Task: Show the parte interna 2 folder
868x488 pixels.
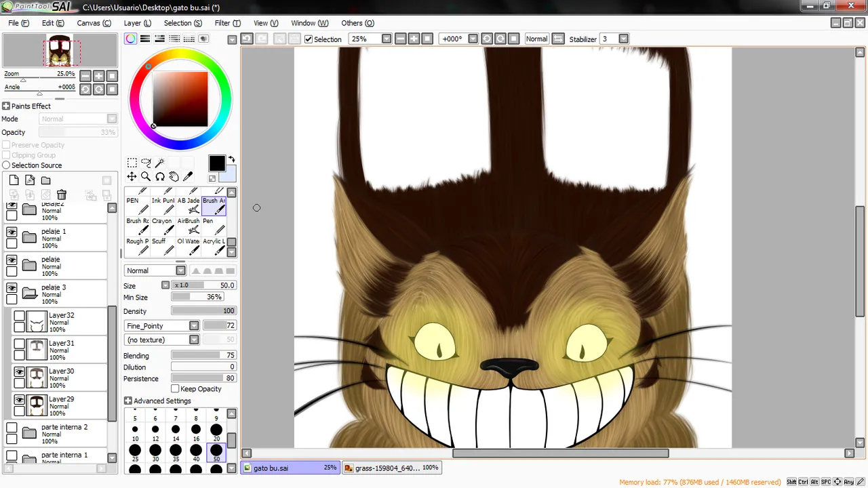Action: (x=12, y=428)
